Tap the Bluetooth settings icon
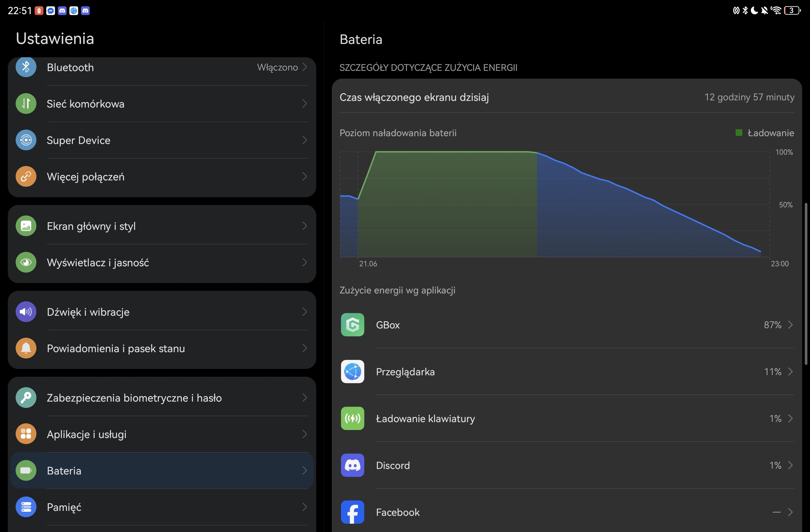This screenshot has height=532, width=810. tap(26, 67)
